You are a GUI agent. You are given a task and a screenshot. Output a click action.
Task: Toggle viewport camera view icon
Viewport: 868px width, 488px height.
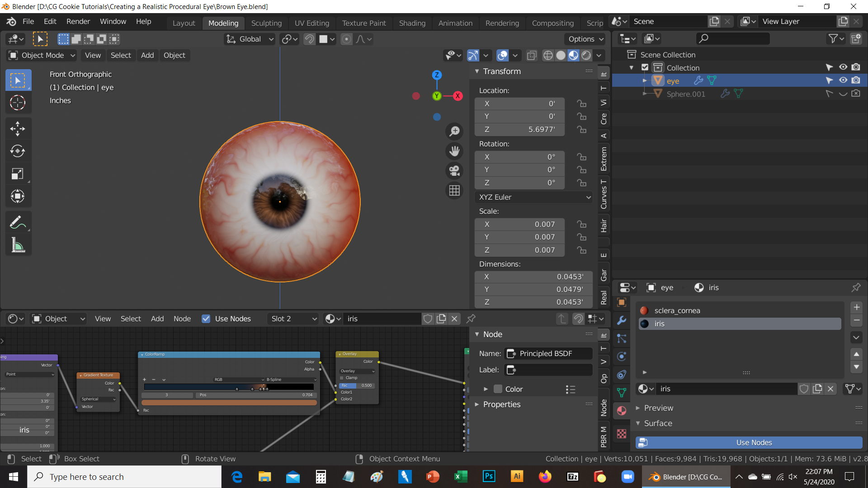click(x=454, y=171)
